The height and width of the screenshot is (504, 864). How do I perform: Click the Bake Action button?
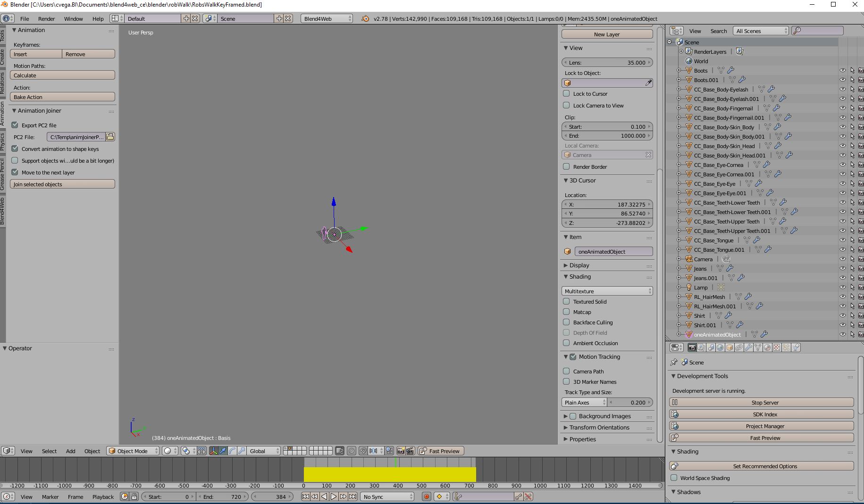coord(62,97)
